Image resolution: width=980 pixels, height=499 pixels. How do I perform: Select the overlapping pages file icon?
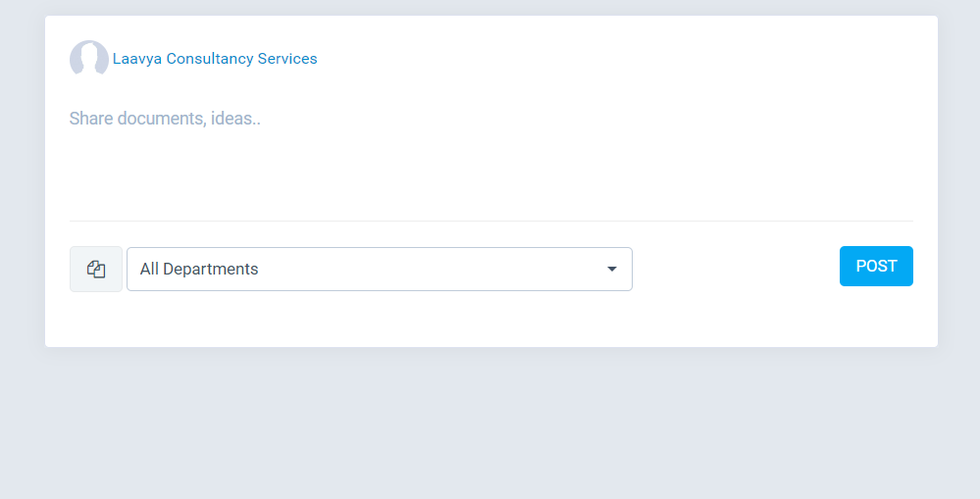(x=96, y=270)
